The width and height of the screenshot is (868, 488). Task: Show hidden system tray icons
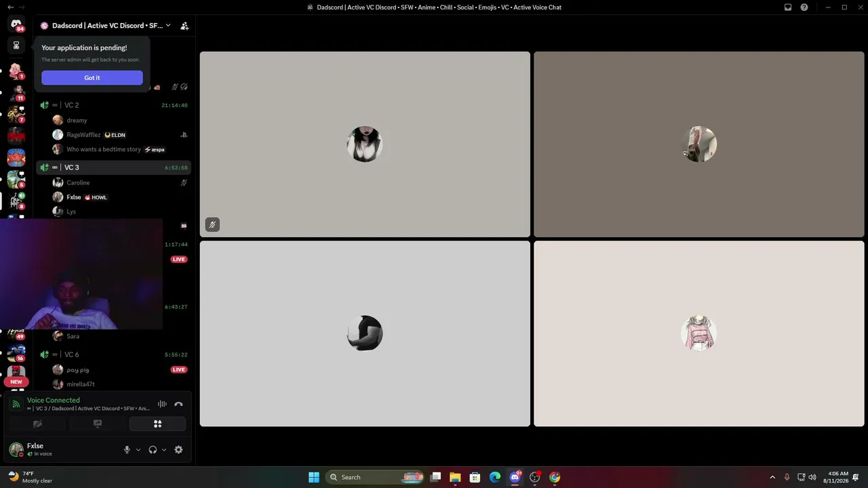(x=772, y=477)
